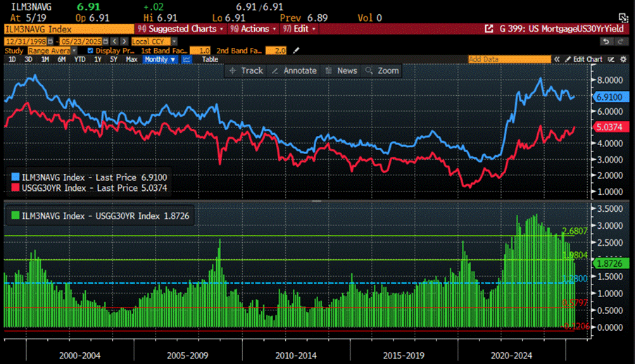635x364 pixels.
Task: Select the 1Y time range
Action: pyautogui.click(x=98, y=60)
